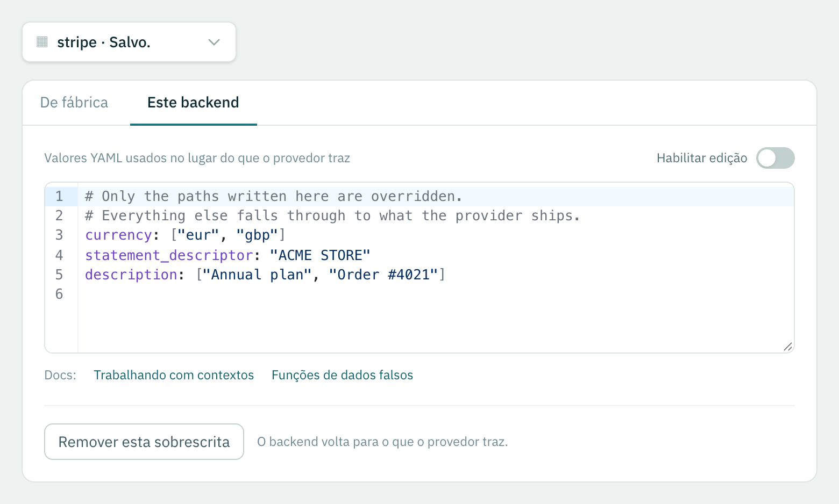This screenshot has width=839, height=504.
Task: Toggle the Habilitar edição switch
Action: [x=775, y=158]
